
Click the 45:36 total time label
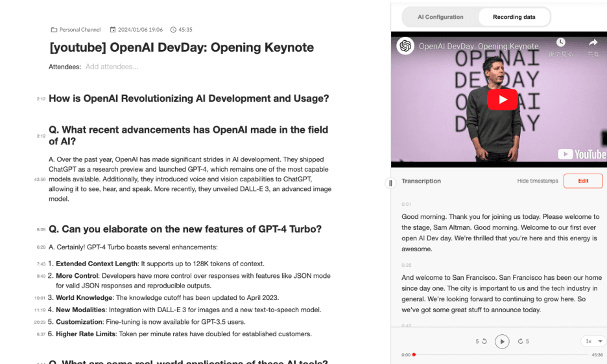click(x=597, y=355)
